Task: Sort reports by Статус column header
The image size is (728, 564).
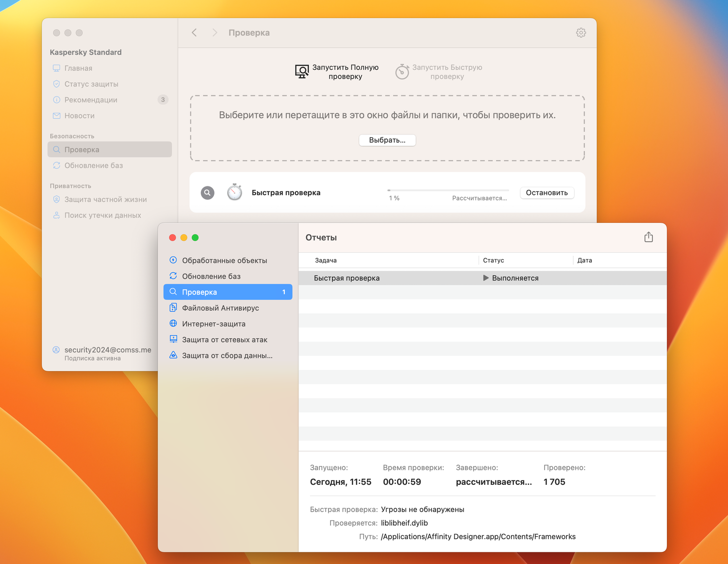Action: [x=494, y=260]
